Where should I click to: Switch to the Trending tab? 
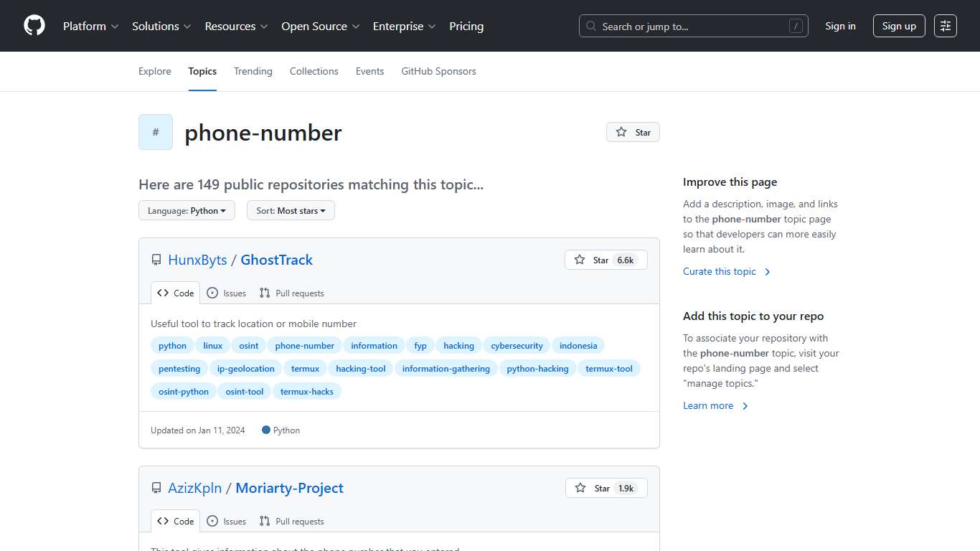point(253,71)
